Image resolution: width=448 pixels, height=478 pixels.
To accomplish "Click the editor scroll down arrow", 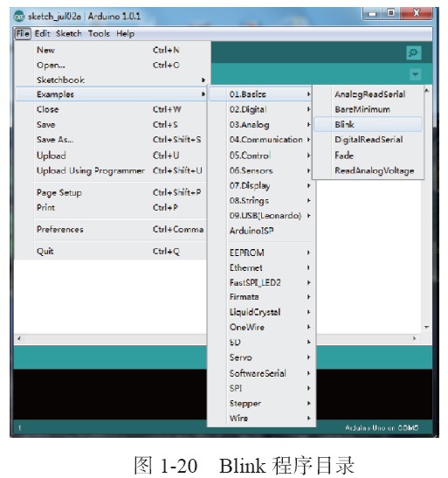I will [427, 327].
